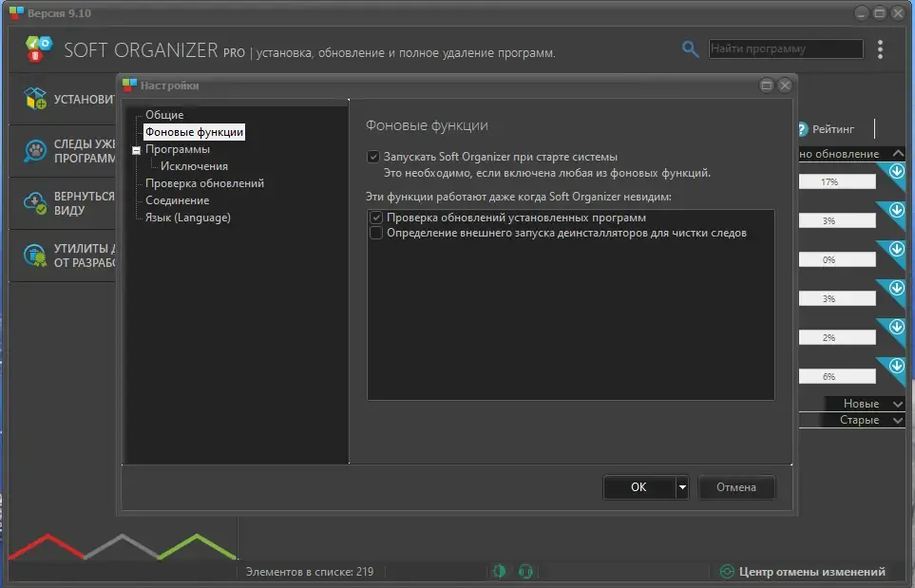Collapse the Программы tree node
Screen dimensions: 915x588
137,150
